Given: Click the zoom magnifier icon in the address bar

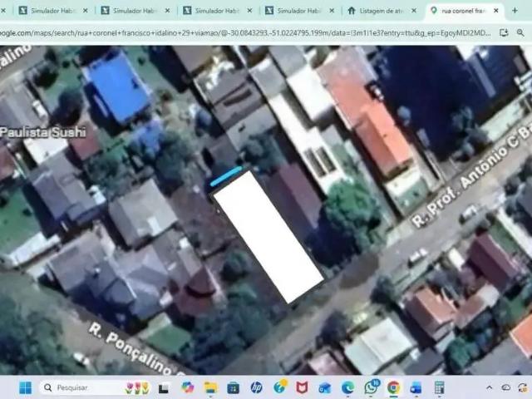Looking at the screenshot, I should 520,32.
